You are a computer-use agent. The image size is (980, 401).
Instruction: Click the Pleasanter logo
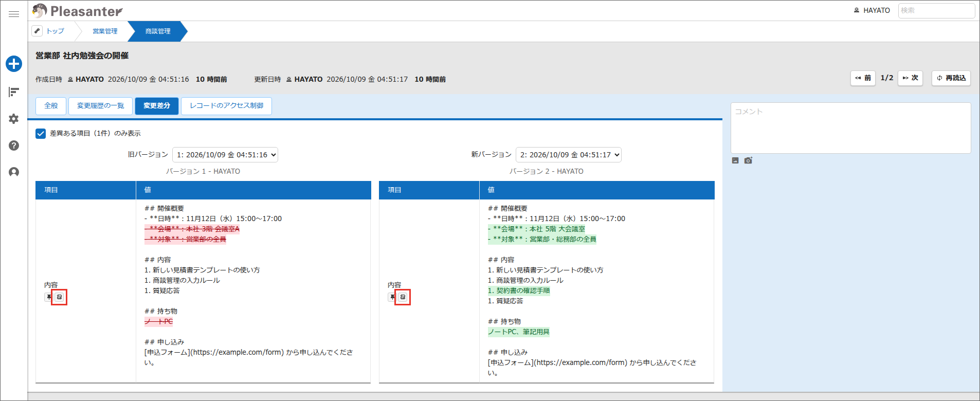click(77, 11)
